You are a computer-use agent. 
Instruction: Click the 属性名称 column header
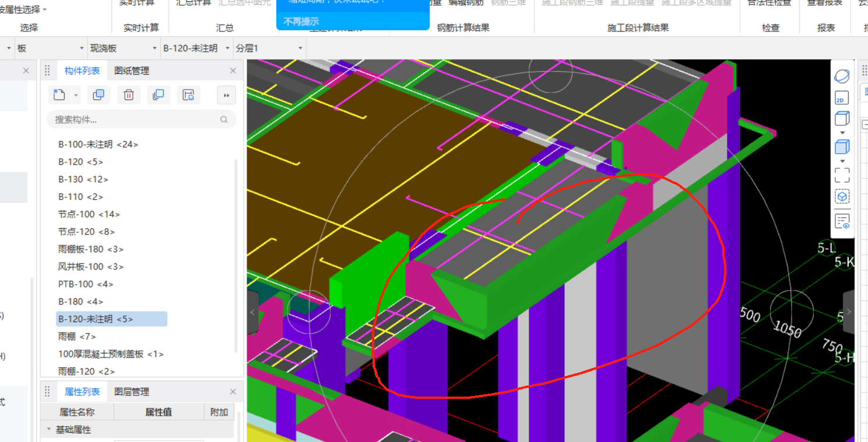[x=77, y=412]
